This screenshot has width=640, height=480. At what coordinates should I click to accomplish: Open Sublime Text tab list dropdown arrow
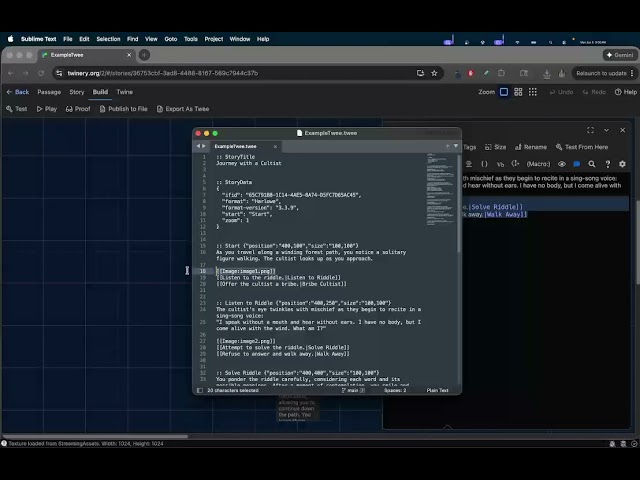(456, 146)
